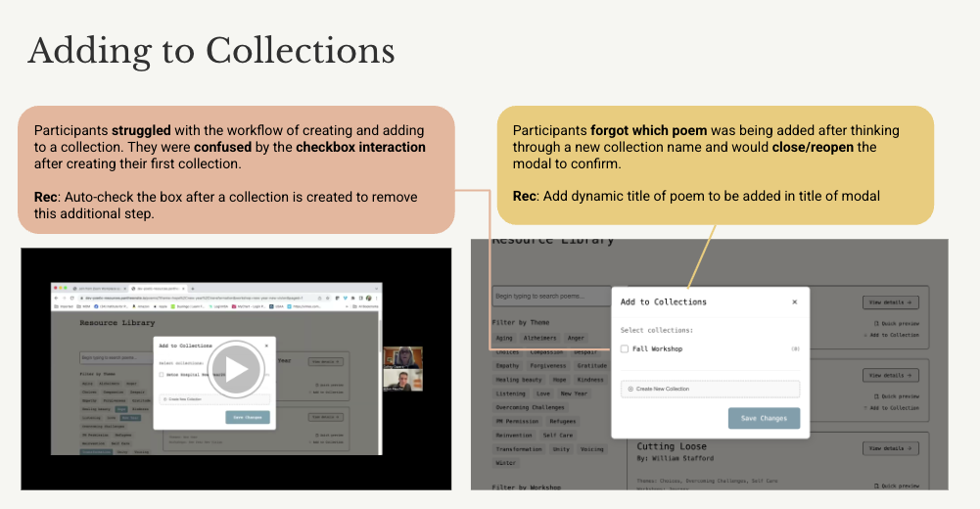Choose the Self Care theme tag in right screenshot

(x=558, y=435)
